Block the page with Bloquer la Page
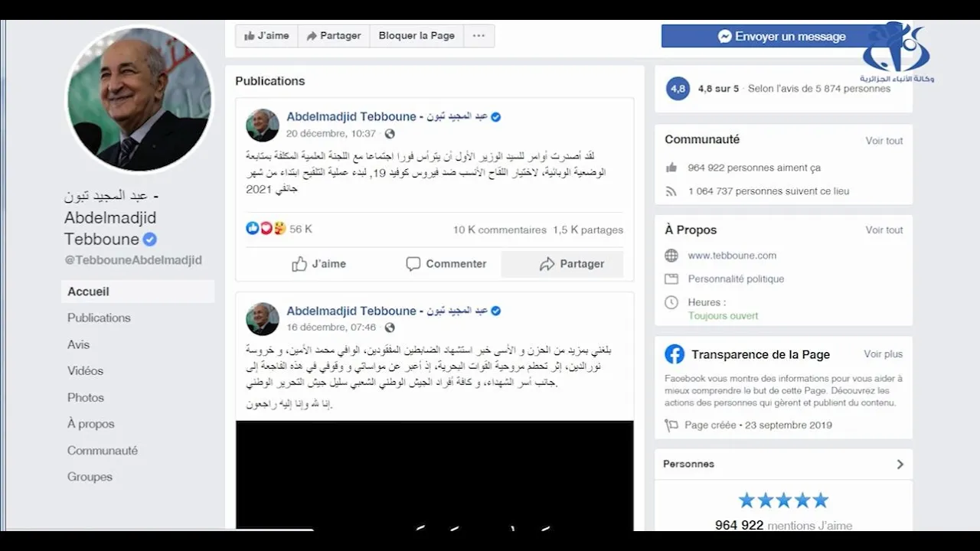Viewport: 980px width, 551px height. click(416, 36)
